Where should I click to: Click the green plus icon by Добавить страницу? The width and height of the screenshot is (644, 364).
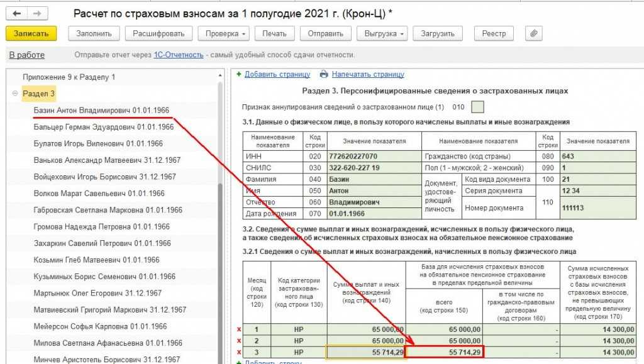238,74
